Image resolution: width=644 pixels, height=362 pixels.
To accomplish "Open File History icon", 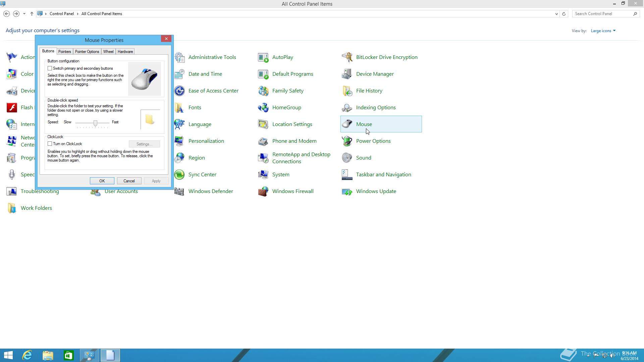I will pos(347,91).
